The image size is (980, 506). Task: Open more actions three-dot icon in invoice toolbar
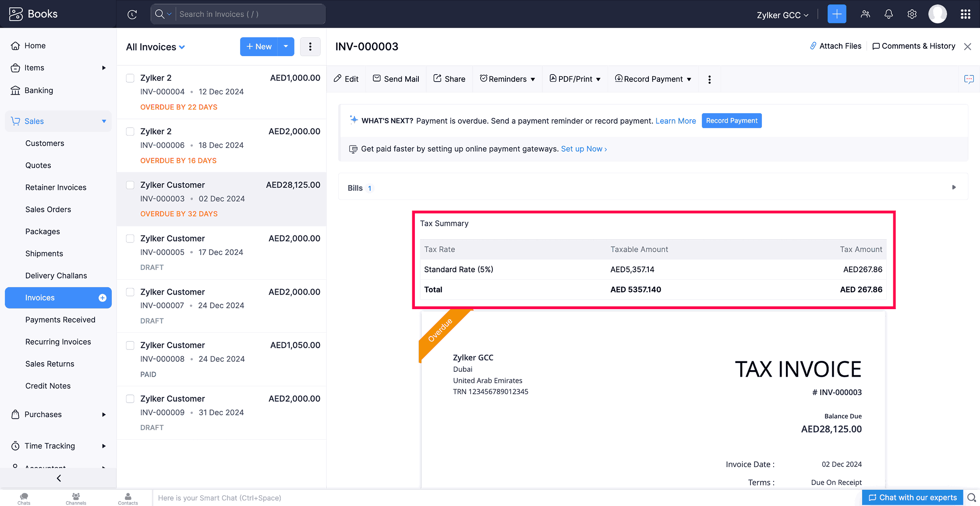click(709, 79)
